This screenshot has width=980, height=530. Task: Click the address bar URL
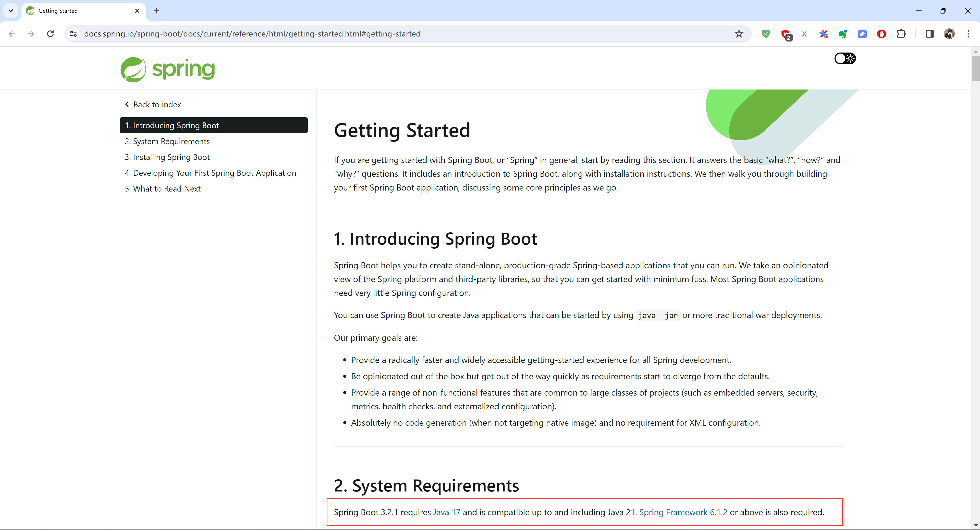pyautogui.click(x=252, y=34)
